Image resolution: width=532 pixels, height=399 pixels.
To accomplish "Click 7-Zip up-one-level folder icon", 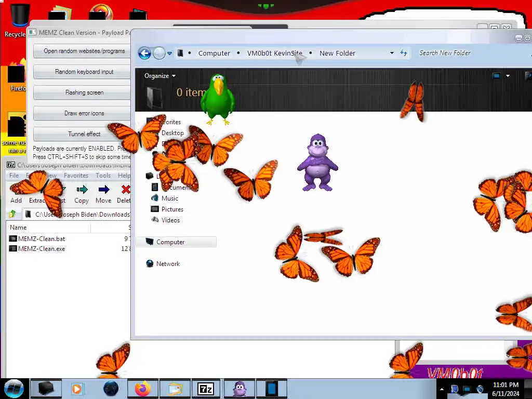I will [12, 214].
